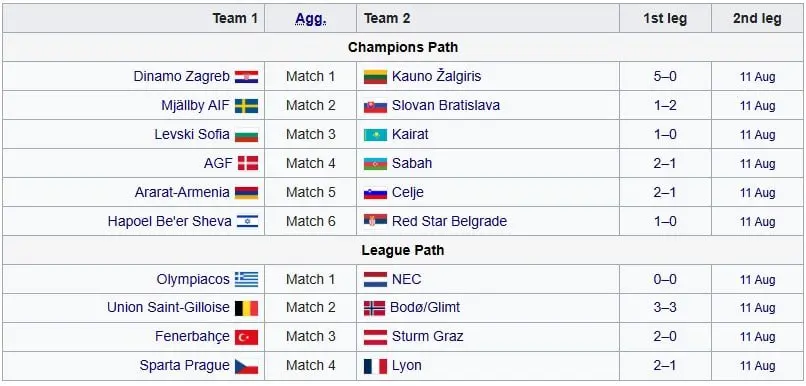
Task: Click the Swedish flag next to Mjällby AIF
Action: pyautogui.click(x=247, y=106)
